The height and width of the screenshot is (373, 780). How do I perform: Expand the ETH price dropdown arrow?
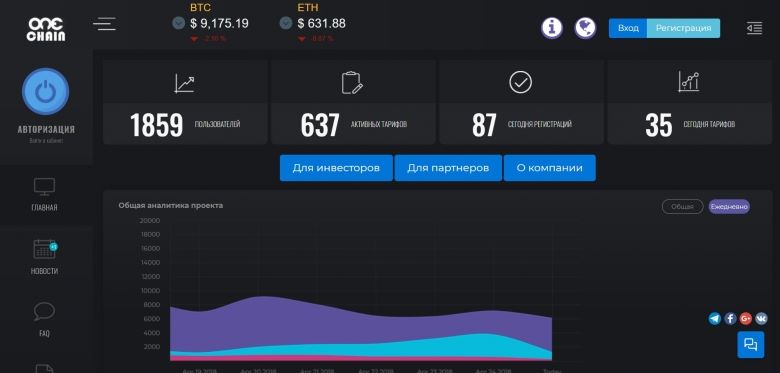click(286, 23)
